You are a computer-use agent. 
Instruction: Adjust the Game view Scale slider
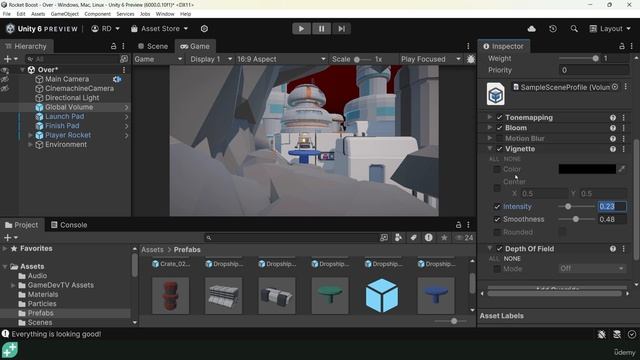[x=361, y=60]
